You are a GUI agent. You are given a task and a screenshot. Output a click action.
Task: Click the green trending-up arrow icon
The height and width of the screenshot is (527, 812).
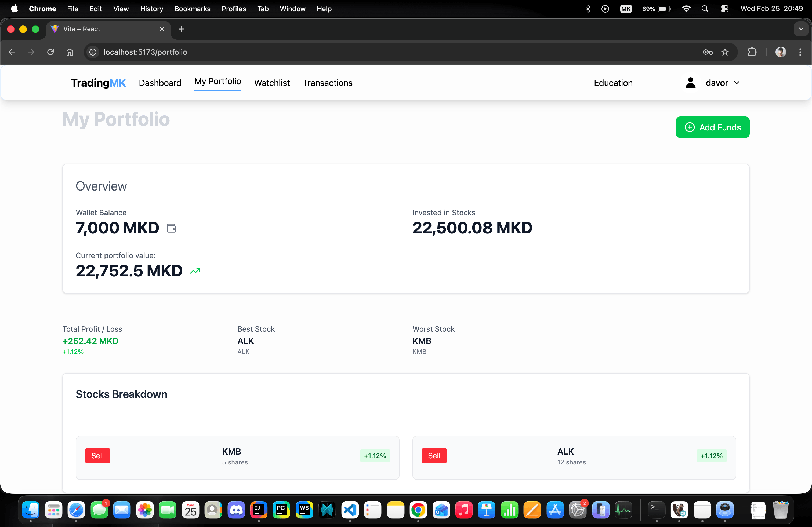195,271
